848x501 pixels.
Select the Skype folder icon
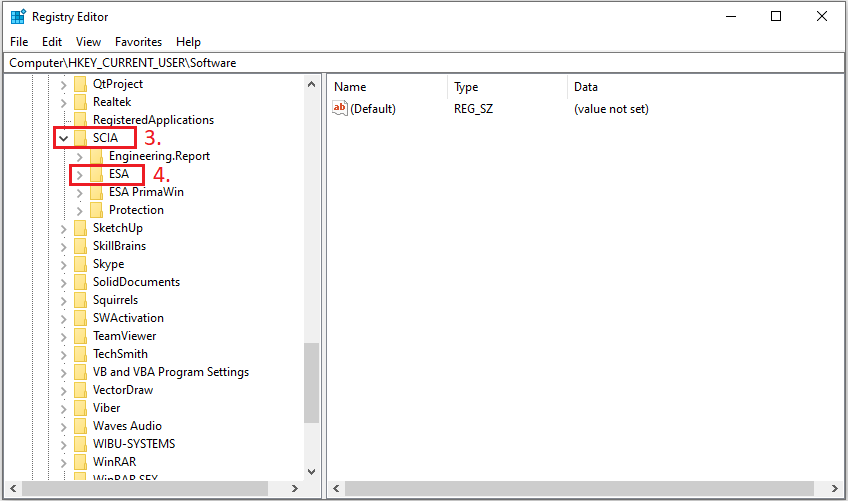coord(80,263)
